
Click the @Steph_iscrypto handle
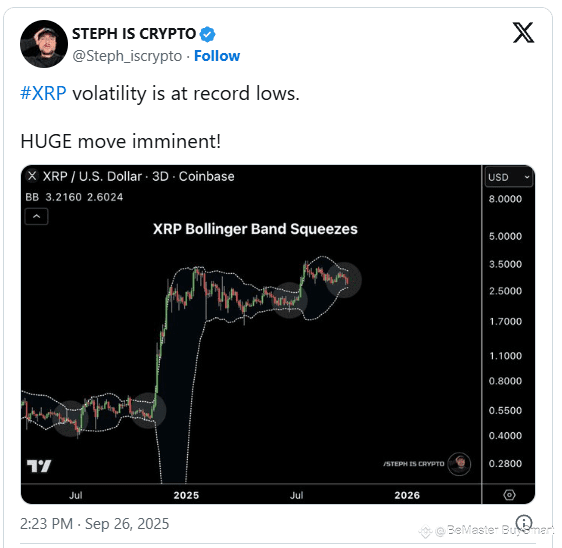(127, 56)
